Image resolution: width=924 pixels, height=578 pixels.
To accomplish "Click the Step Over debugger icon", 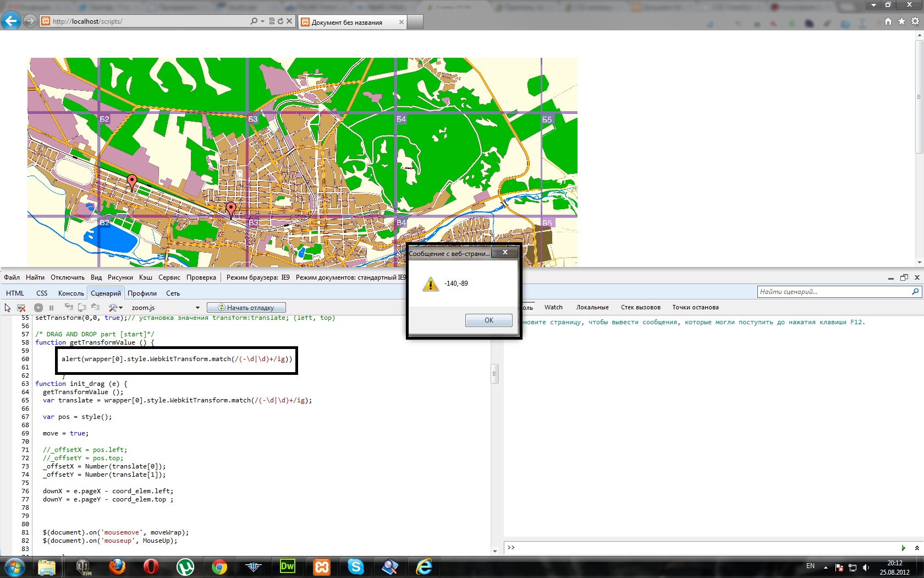I will tap(82, 307).
